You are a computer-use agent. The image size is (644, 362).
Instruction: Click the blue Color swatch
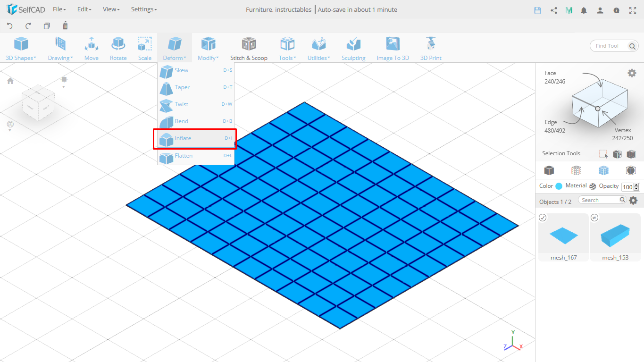coord(559,186)
